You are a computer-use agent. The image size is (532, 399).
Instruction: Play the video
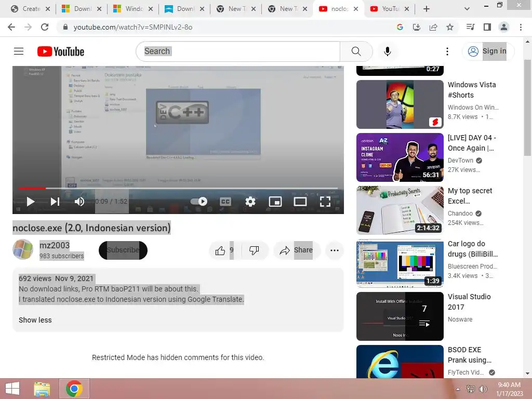pos(31,202)
